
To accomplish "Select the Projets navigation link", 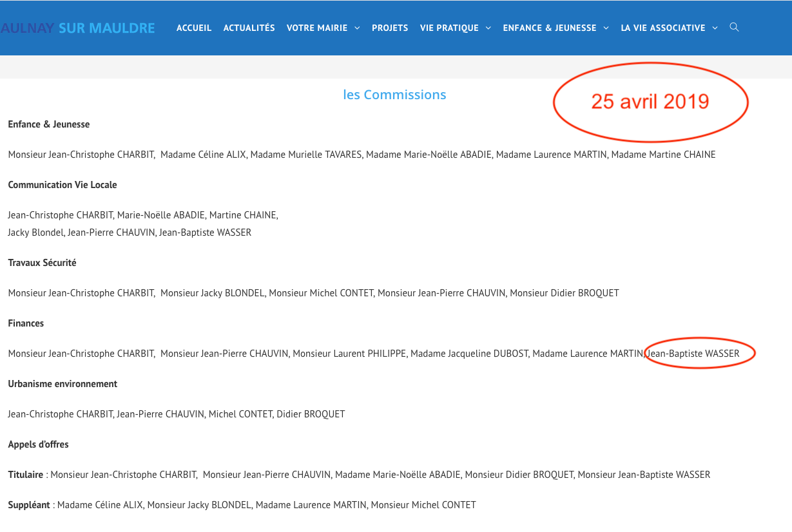I will (x=390, y=28).
